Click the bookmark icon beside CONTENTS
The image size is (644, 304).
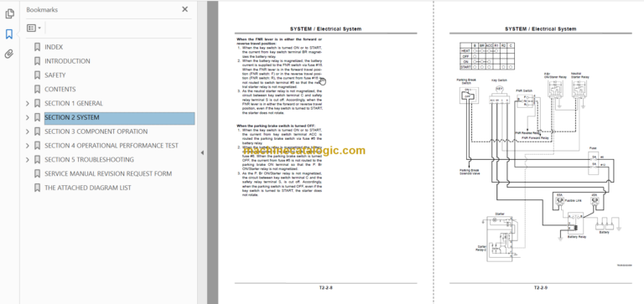(37, 89)
